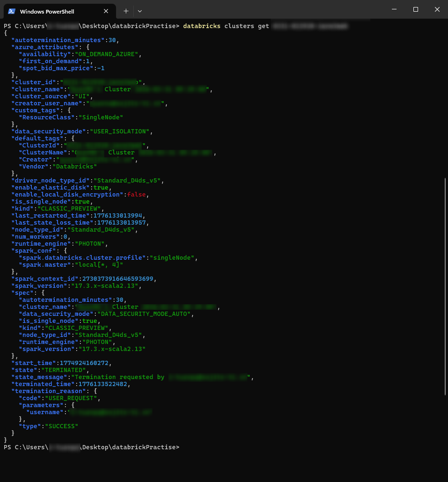Click the "ON_DEMAND_AZURE" availability value
The height and width of the screenshot is (482, 448).
[107, 54]
